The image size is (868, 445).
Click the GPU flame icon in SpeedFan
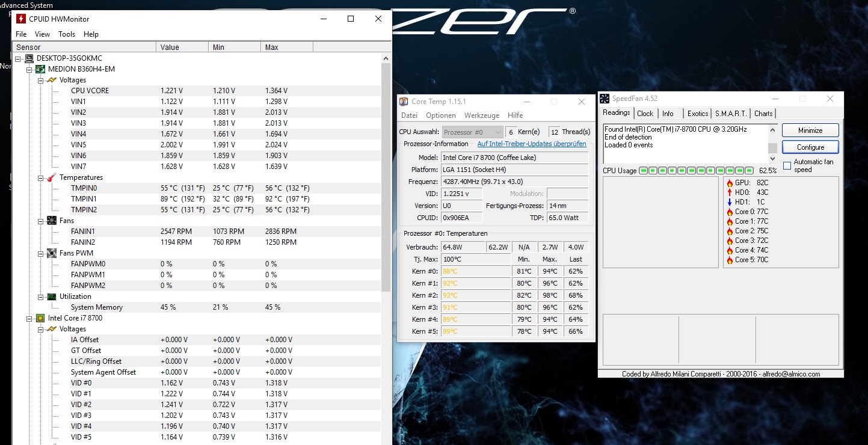click(730, 183)
